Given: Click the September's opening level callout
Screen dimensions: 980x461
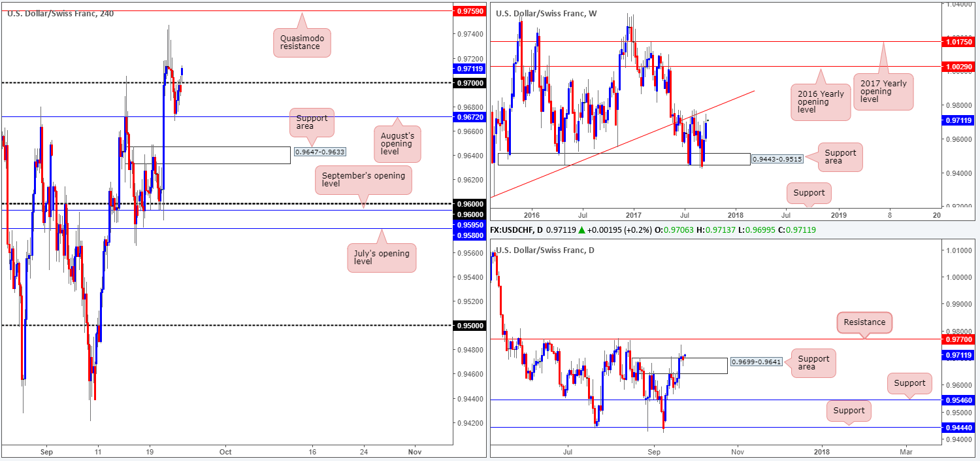Looking at the screenshot, I should click(364, 180).
